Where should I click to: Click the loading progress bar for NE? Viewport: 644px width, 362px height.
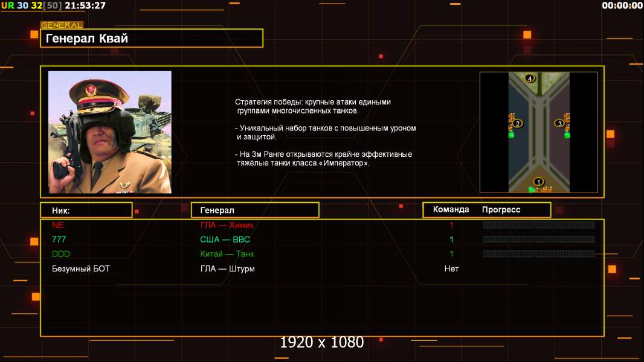tap(539, 224)
